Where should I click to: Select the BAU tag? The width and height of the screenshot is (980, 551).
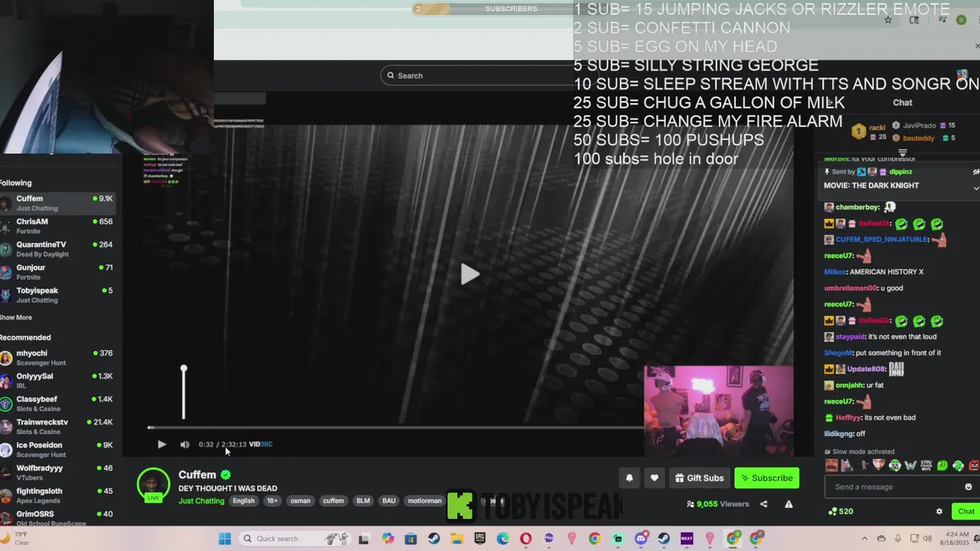[389, 500]
